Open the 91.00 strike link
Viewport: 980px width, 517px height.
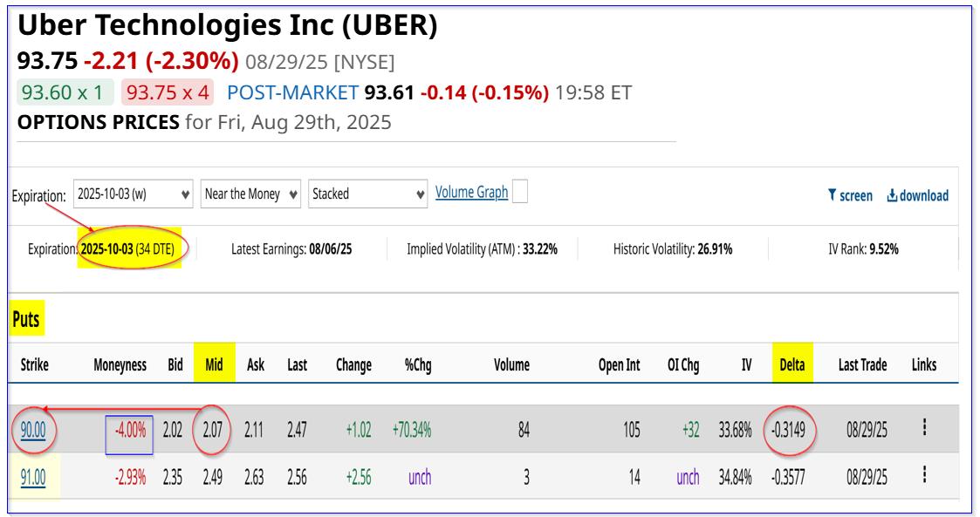coord(33,477)
